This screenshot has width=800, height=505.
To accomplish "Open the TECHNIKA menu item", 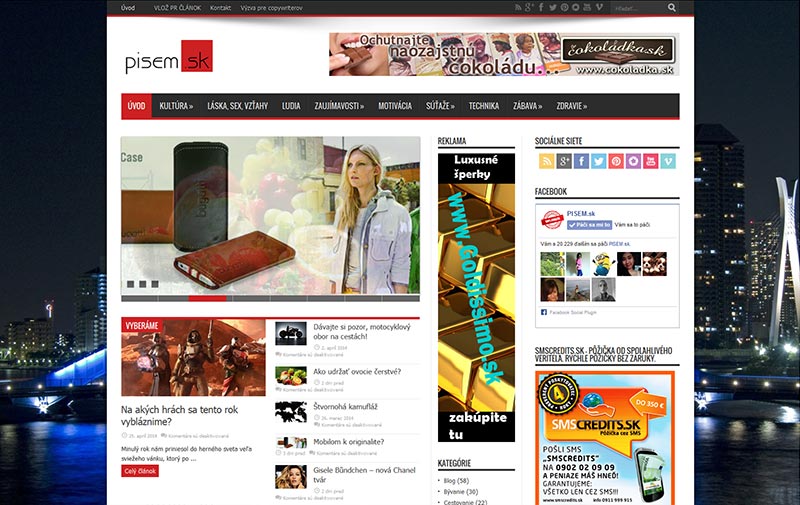I will click(x=484, y=106).
